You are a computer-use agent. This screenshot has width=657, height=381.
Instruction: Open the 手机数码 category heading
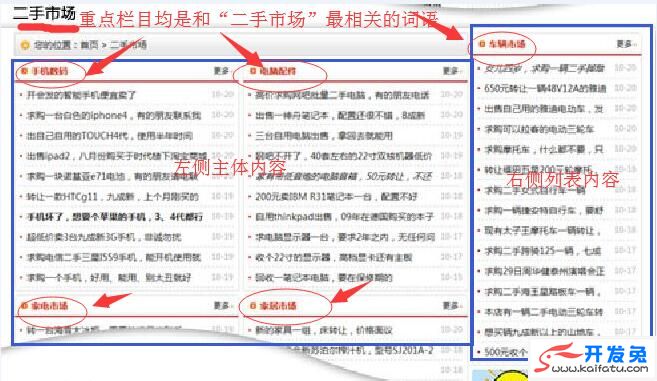[x=50, y=71]
